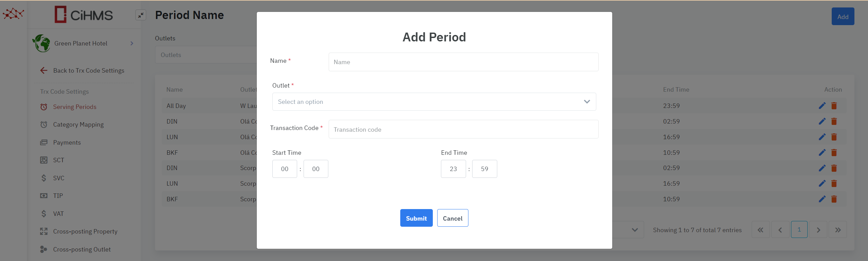The height and width of the screenshot is (261, 868).
Task: Go to the first page of entries
Action: point(760,230)
